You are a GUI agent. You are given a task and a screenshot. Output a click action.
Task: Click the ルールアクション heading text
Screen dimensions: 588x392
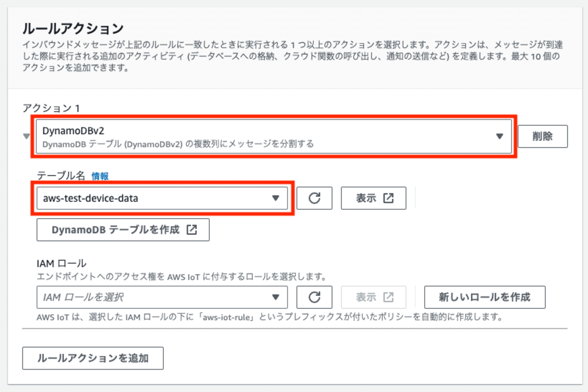click(x=73, y=29)
